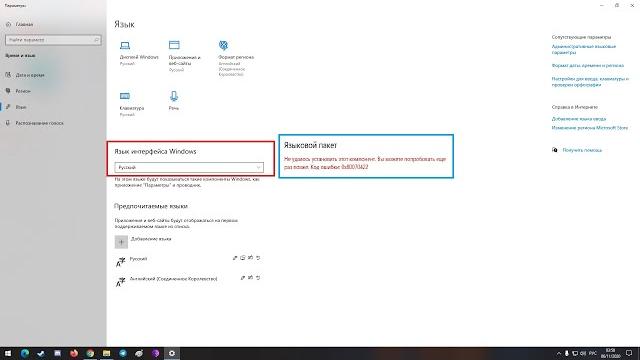This screenshot has height=360, width=640.
Task: Click the Settings gear taskbar icon
Action: (172, 353)
